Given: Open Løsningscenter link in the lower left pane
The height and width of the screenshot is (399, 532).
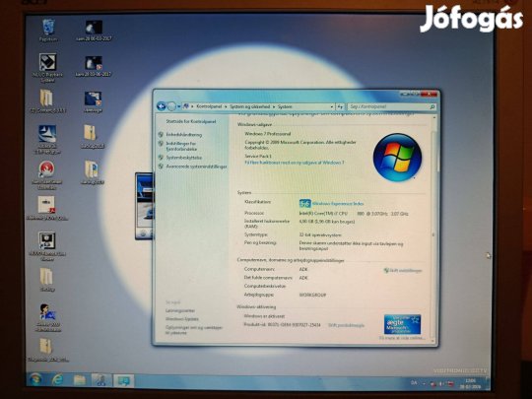Looking at the screenshot, I should [180, 310].
